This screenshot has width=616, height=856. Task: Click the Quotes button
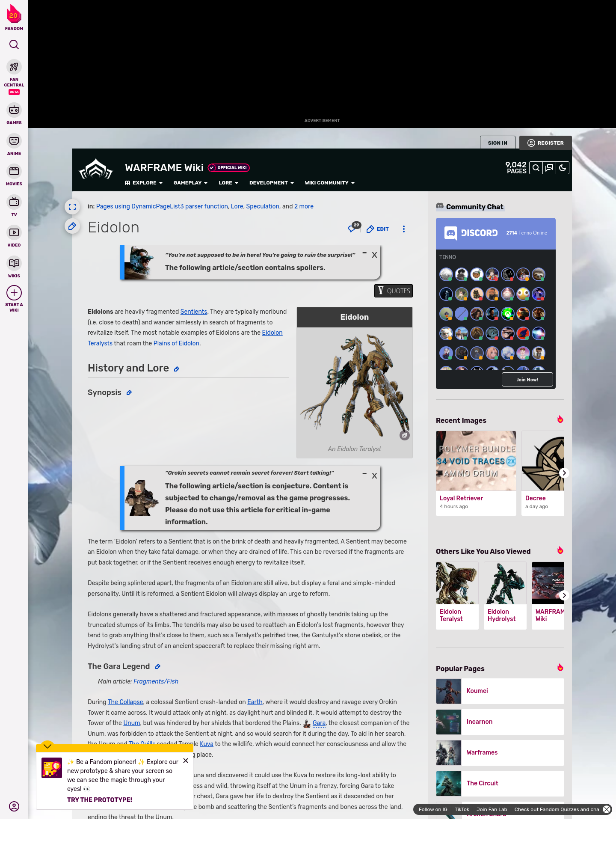(394, 291)
